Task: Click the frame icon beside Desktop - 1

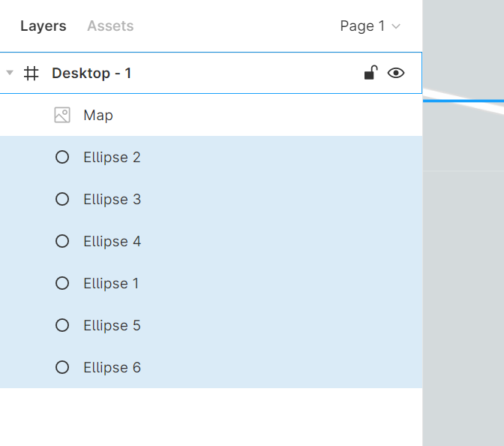Action: point(31,73)
